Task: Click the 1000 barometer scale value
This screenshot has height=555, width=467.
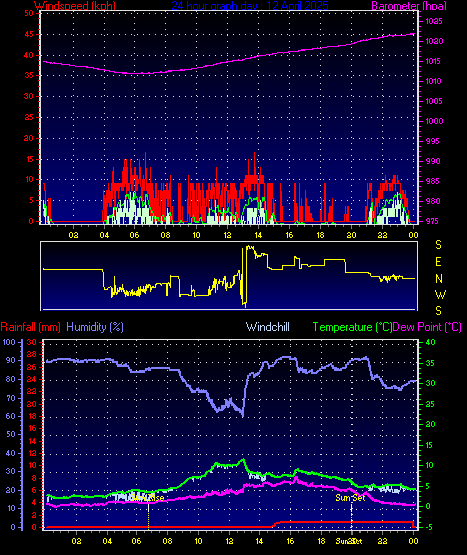Action: (x=434, y=121)
